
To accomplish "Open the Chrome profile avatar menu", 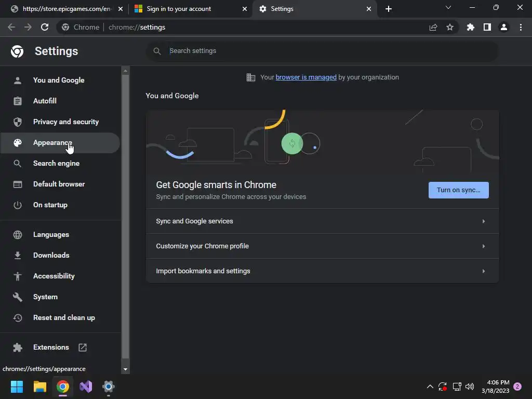I will coord(504,27).
